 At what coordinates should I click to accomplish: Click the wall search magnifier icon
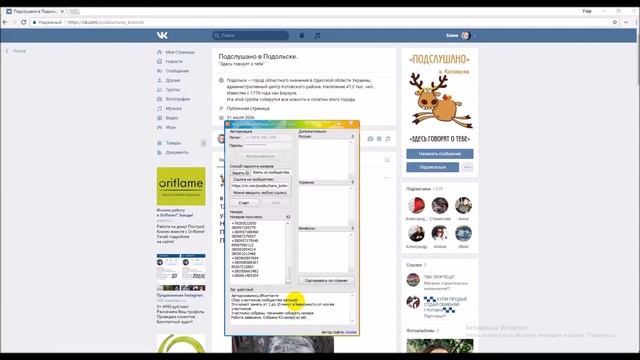click(x=387, y=160)
